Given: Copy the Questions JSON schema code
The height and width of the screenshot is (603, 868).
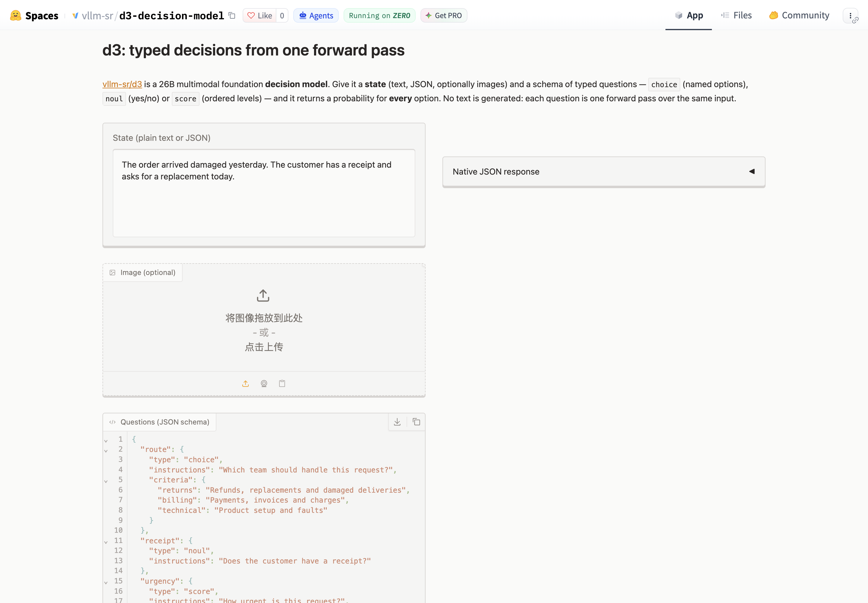Looking at the screenshot, I should (416, 422).
